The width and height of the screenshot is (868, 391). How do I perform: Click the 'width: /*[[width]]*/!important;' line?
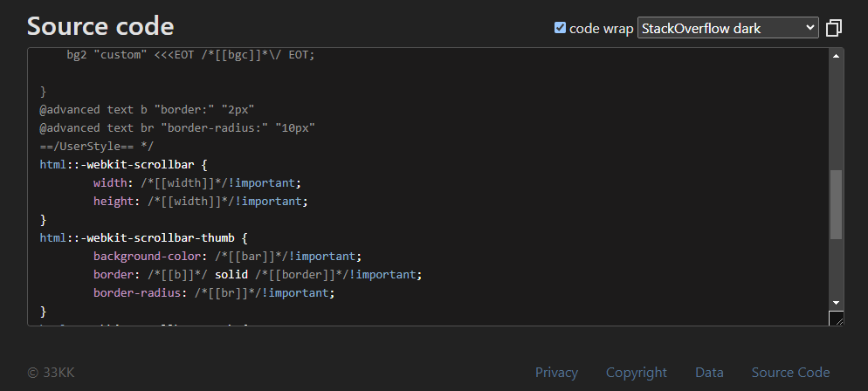pos(197,182)
